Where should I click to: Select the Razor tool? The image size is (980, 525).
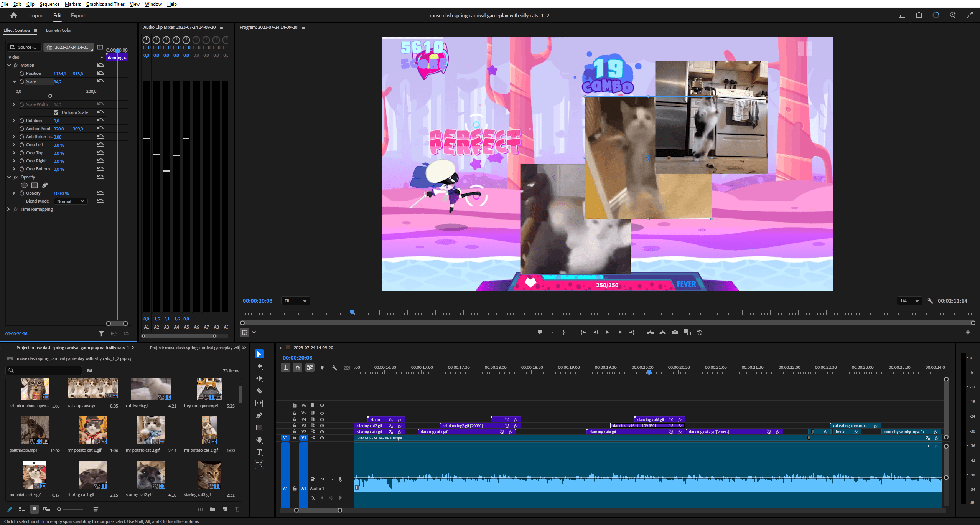tap(259, 391)
